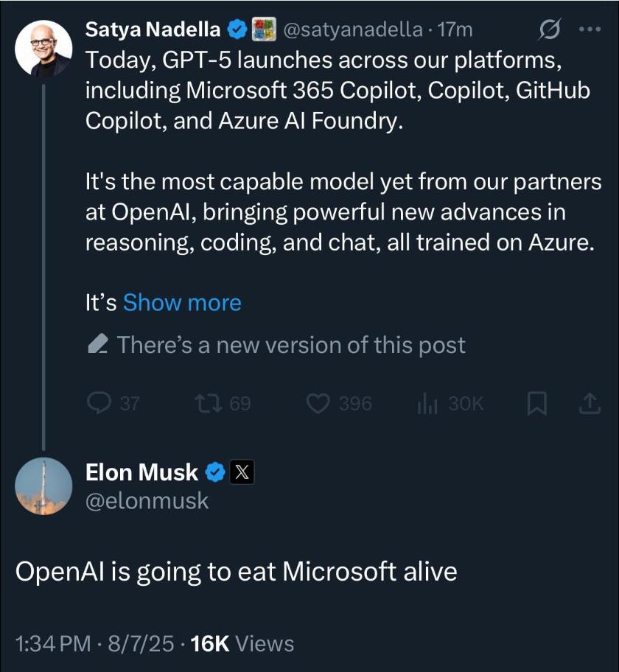Click the X affiliation badge by Elon Musk
Image resolution: width=619 pixels, height=672 pixels.
click(242, 472)
